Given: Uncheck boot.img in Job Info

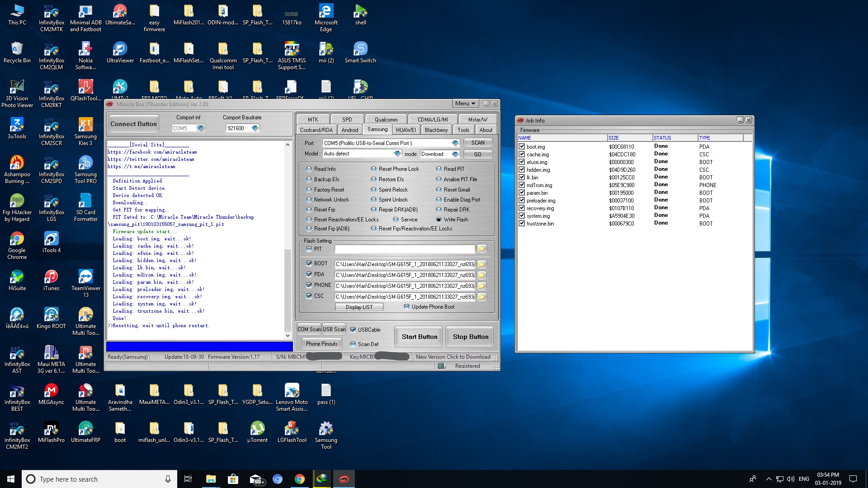Looking at the screenshot, I should (522, 146).
